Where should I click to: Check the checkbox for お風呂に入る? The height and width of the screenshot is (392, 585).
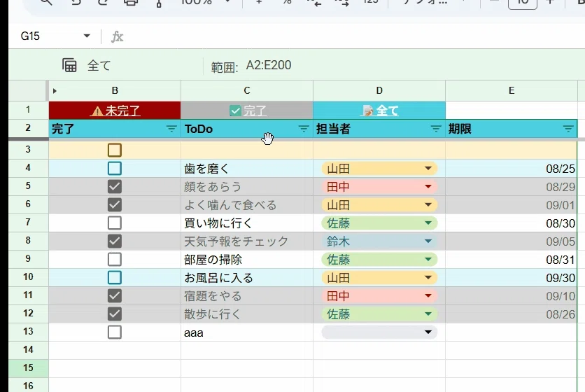pyautogui.click(x=115, y=277)
